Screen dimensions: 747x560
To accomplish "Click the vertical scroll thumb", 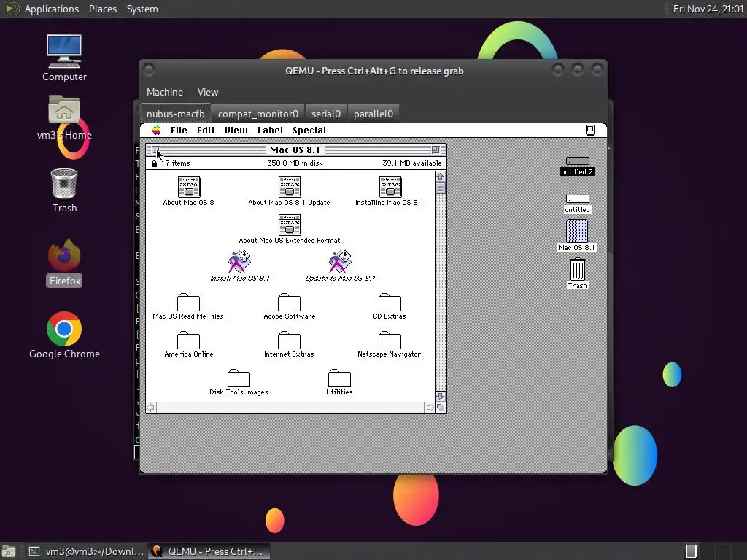I will pos(440,188).
